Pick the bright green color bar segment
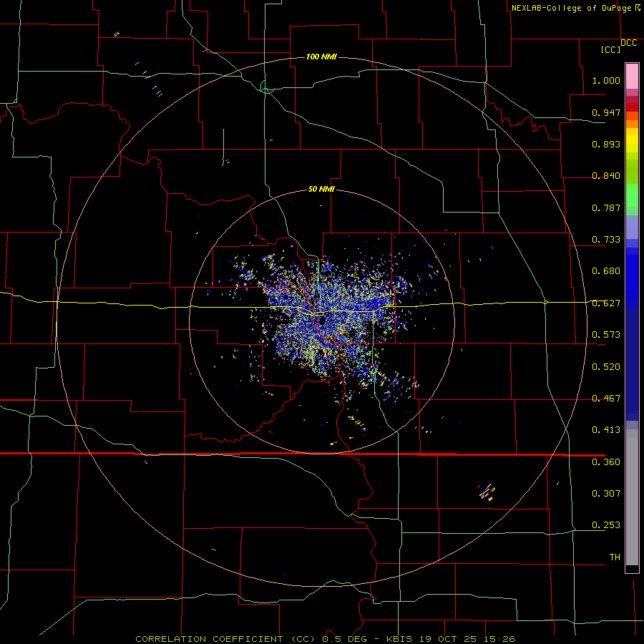Viewport: 644px width, 644px height. (x=632, y=195)
